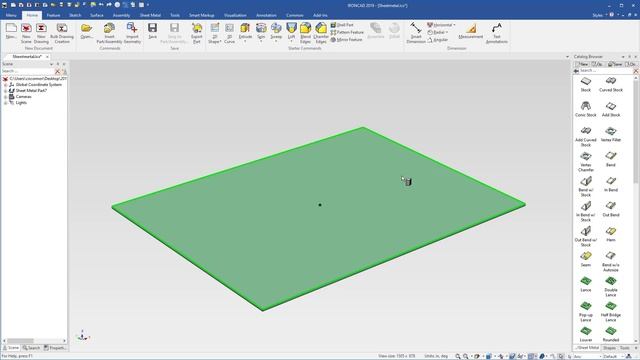This screenshot has height=360, width=640.
Task: Pick Vertex Fillet catalog item
Action: 611,134
